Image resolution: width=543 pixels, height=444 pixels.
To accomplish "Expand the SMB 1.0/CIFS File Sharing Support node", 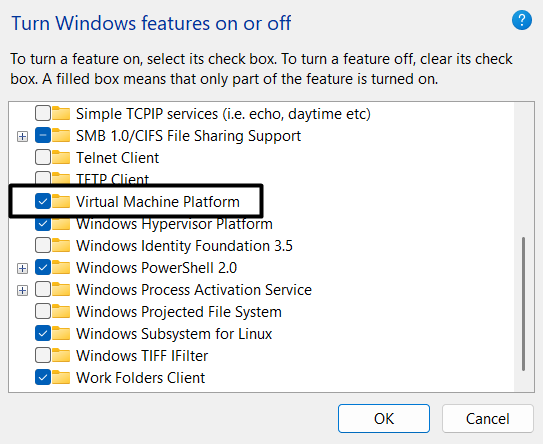I will (23, 136).
